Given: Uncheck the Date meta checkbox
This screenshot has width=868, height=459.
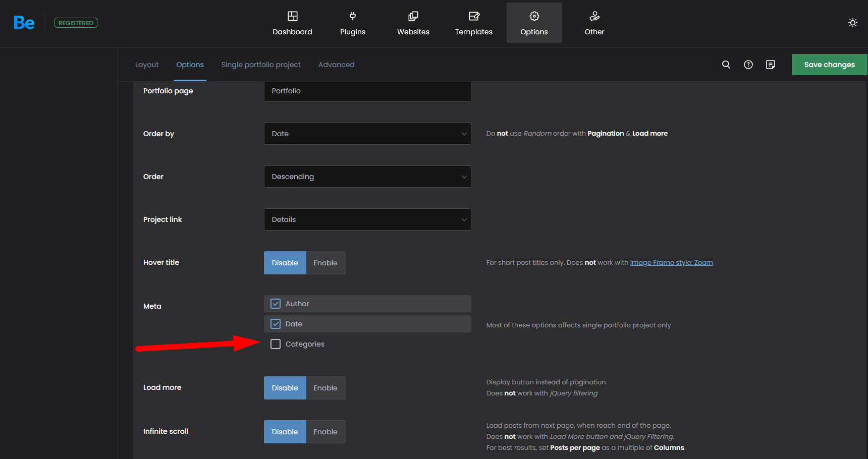Looking at the screenshot, I should pos(276,324).
